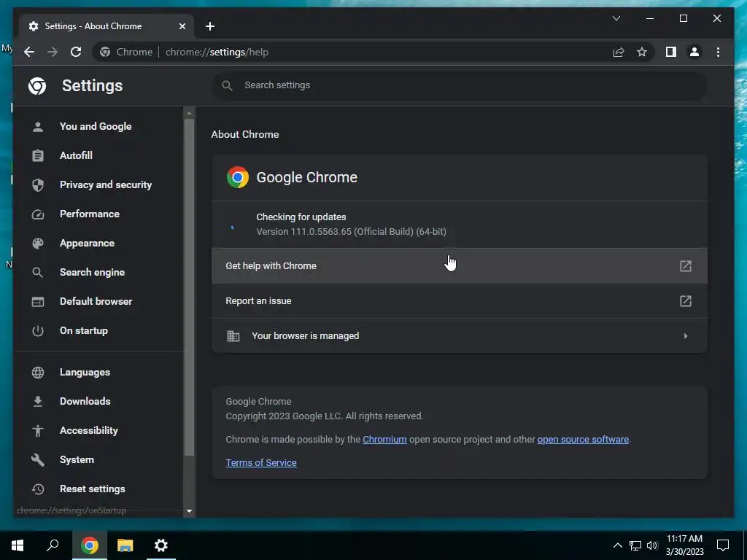Screen dimensions: 747x560
Task: Open Report an issue
Action: pos(460,301)
